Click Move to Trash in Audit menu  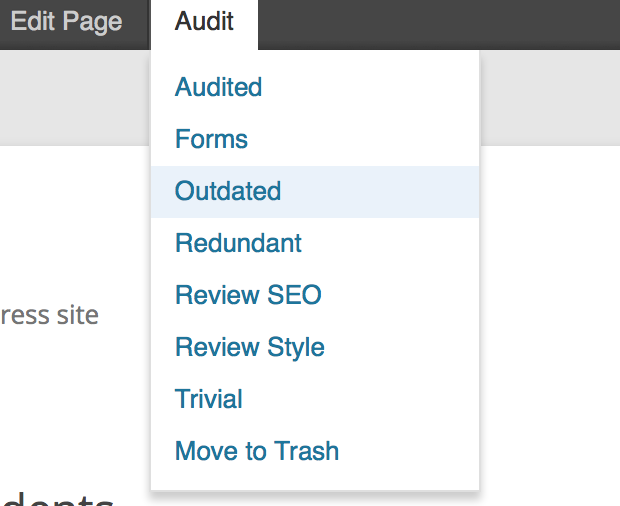pos(315,451)
